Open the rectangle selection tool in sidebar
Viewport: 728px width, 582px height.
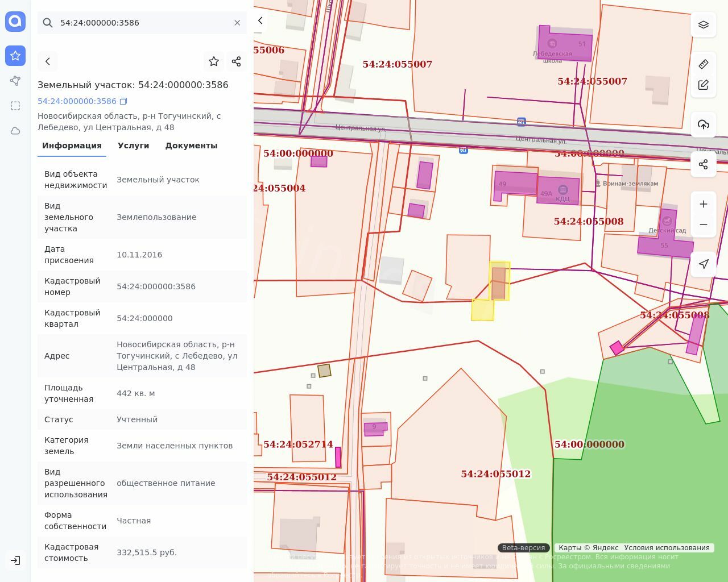(15, 106)
